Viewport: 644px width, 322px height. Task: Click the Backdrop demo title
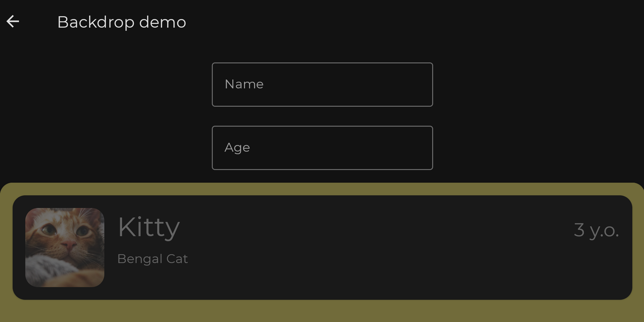(x=121, y=22)
